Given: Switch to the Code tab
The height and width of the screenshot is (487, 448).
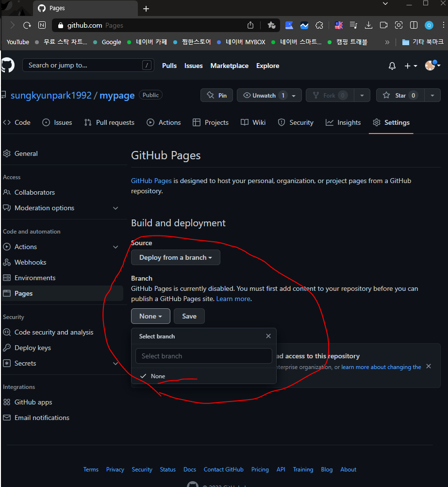Looking at the screenshot, I should [17, 122].
